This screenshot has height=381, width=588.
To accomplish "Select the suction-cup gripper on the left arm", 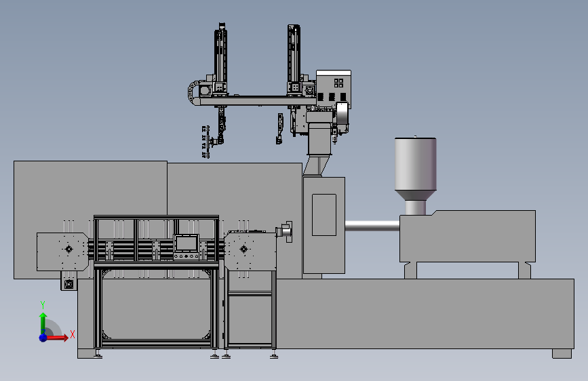I will pyautogui.click(x=205, y=142).
